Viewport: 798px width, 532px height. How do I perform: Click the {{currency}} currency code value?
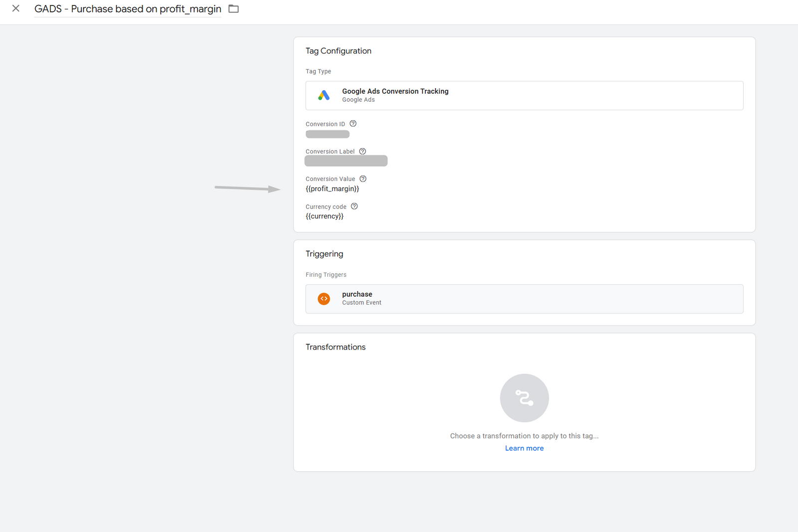tap(325, 216)
